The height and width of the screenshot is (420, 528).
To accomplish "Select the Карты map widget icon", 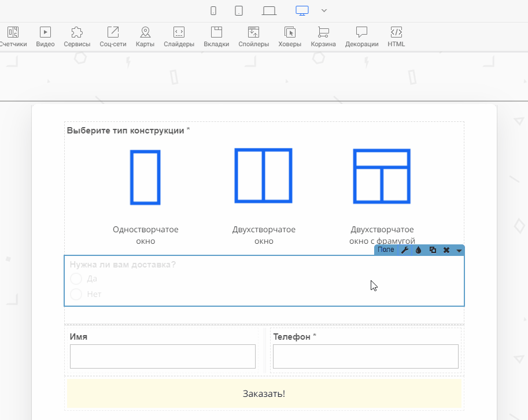I will (145, 36).
